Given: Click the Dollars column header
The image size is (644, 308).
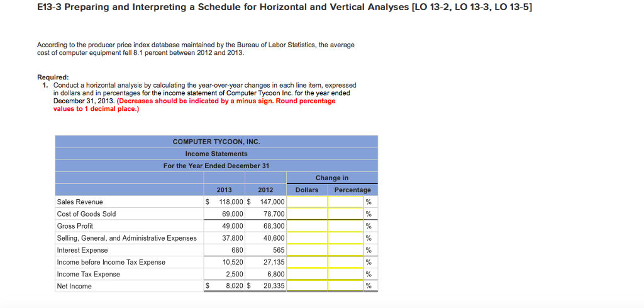Looking at the screenshot, I should tap(307, 190).
